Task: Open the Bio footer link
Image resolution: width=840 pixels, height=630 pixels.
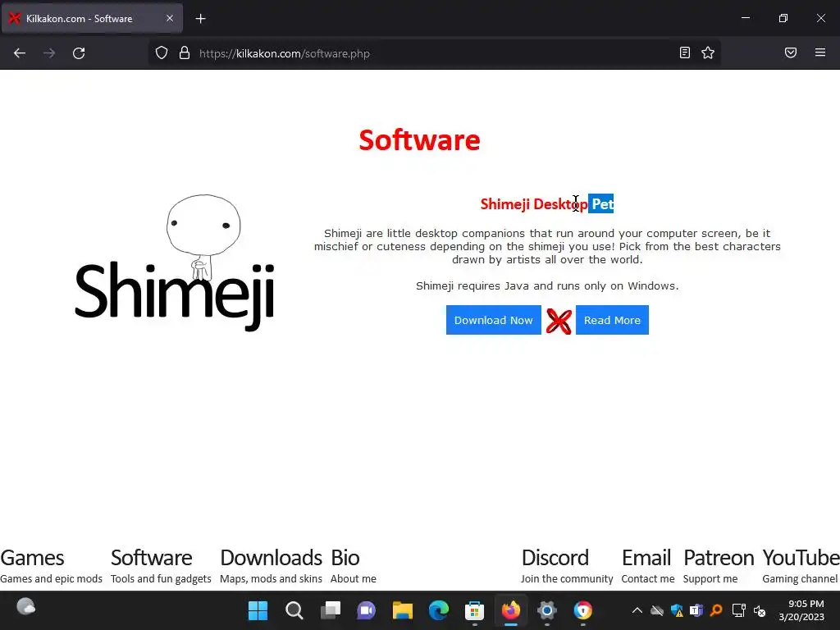Action: [x=353, y=565]
